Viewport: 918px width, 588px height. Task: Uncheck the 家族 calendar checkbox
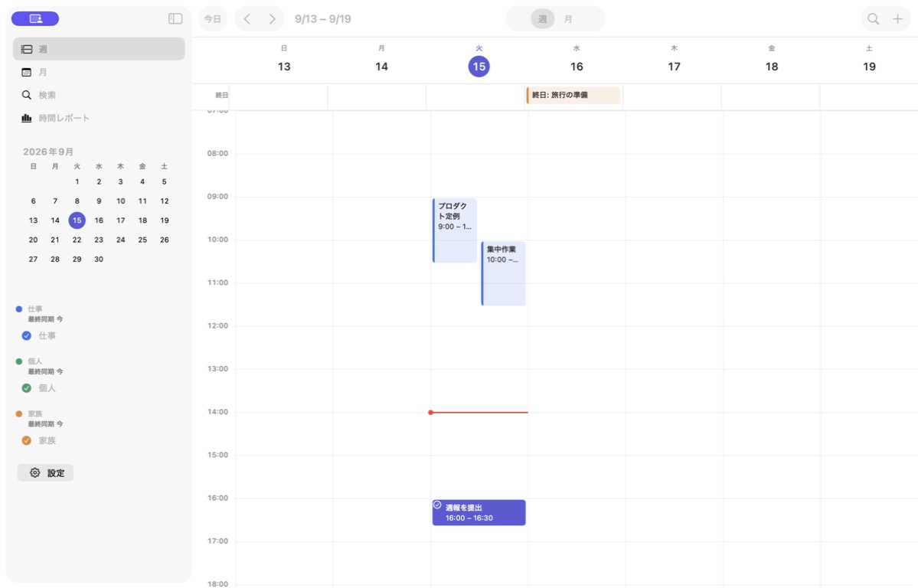26,440
